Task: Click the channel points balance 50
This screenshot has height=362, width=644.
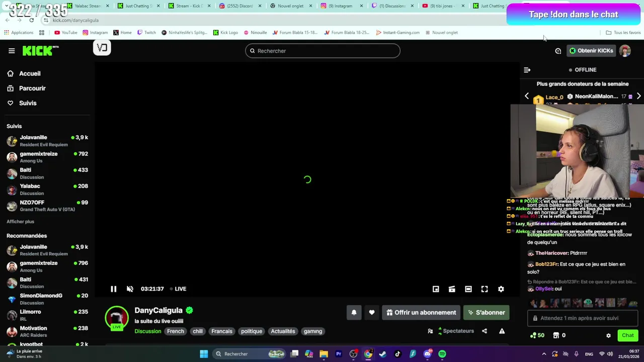Action: (537, 335)
